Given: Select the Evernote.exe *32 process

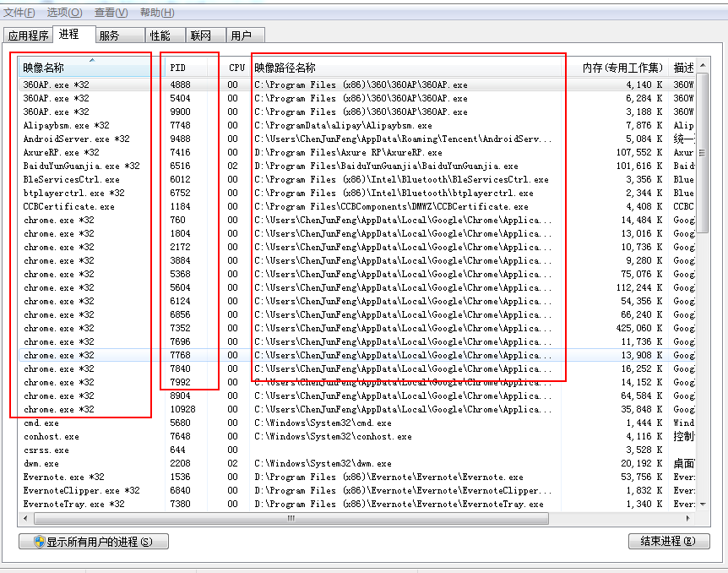Looking at the screenshot, I should (356, 477).
